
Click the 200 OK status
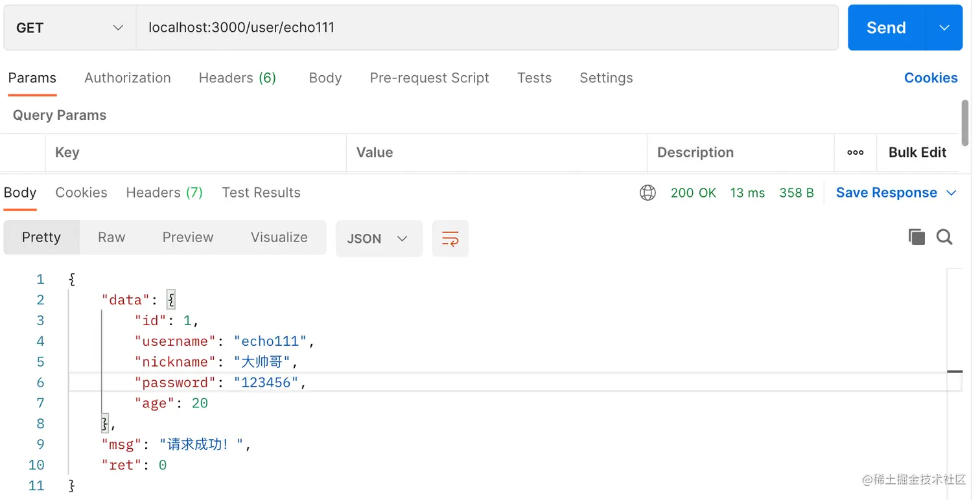[693, 193]
